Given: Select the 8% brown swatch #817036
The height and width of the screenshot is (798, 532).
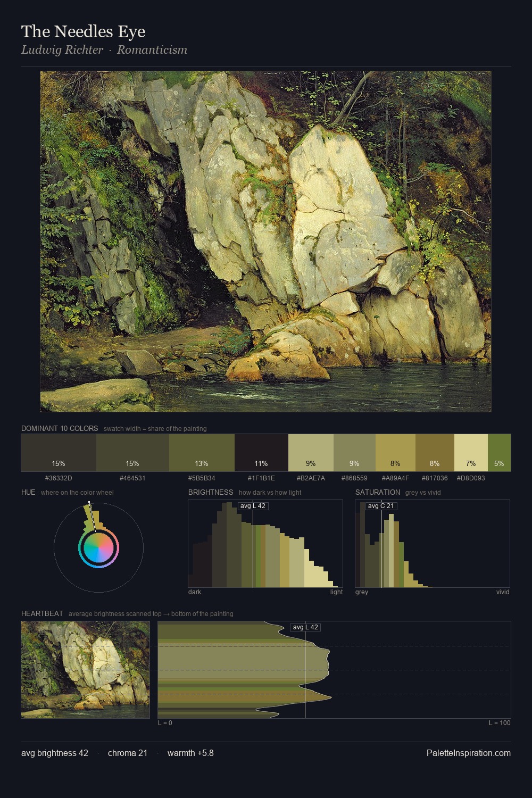Looking at the screenshot, I should (x=435, y=453).
